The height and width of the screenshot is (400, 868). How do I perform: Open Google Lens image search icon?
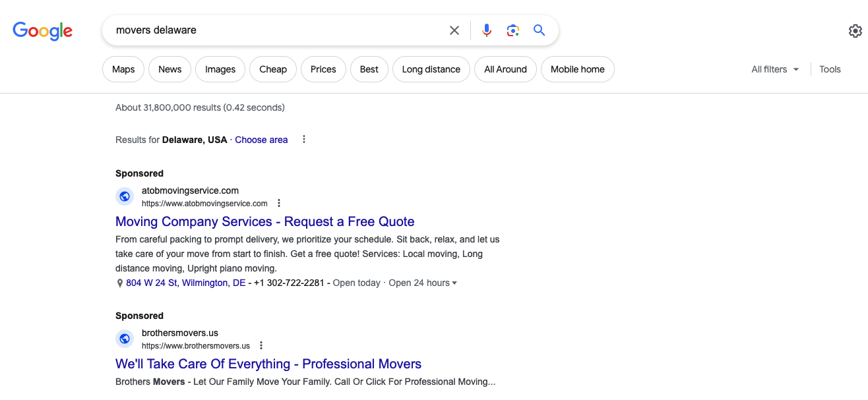tap(513, 30)
